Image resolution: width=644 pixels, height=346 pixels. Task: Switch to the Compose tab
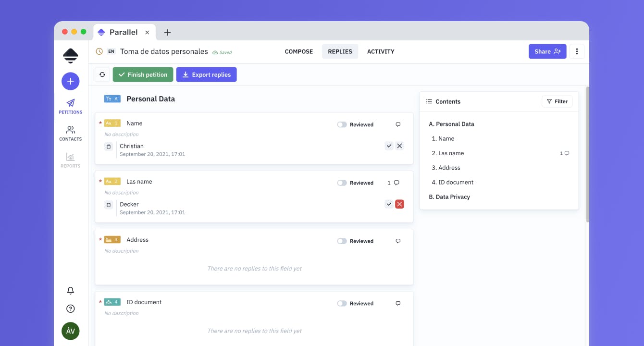coord(299,51)
